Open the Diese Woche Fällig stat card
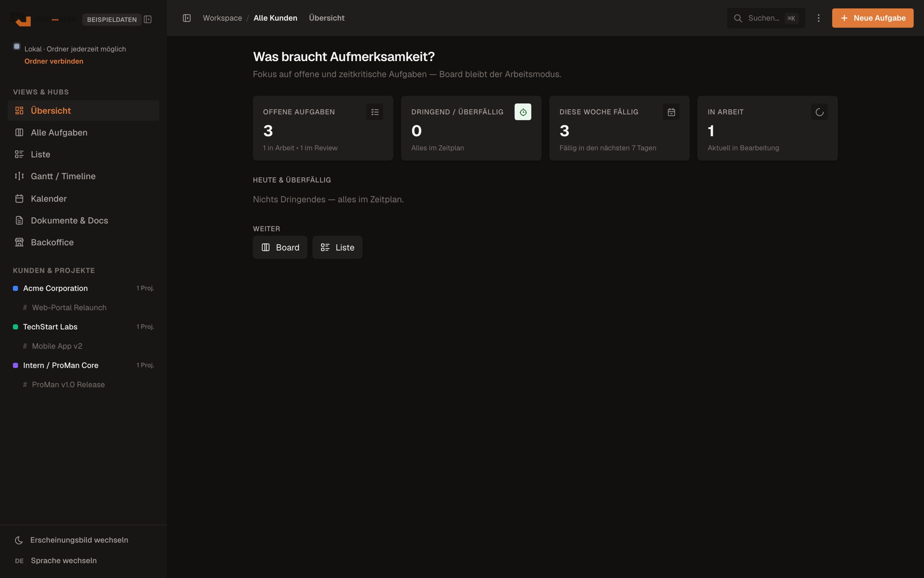Screen dimensions: 924x578 click(x=619, y=128)
